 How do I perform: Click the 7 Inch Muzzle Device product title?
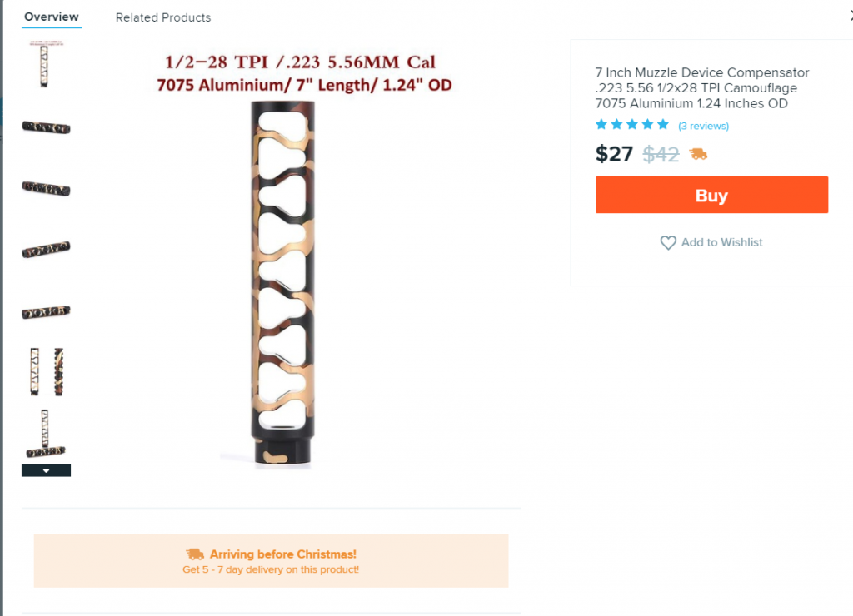(702, 88)
